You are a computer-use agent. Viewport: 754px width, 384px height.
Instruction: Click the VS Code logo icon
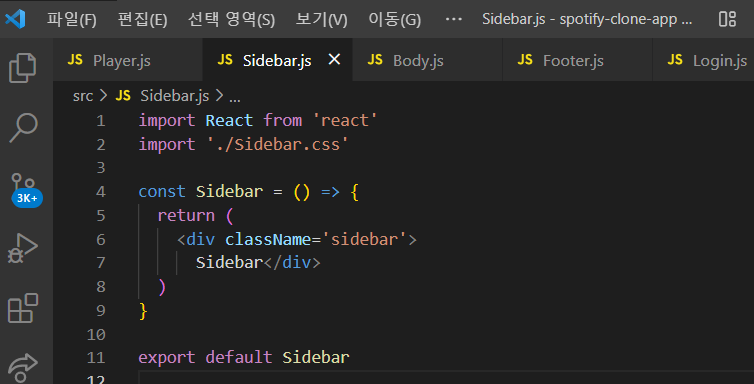click(15, 19)
